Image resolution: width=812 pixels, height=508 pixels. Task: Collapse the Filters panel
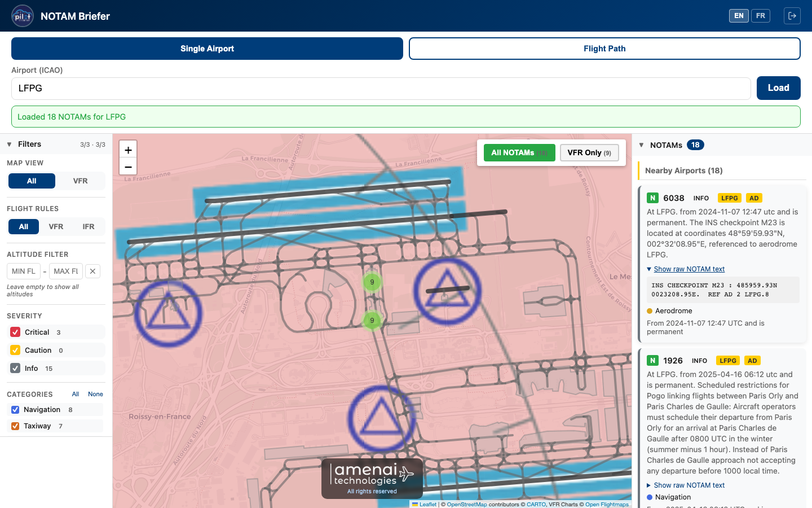tap(9, 144)
